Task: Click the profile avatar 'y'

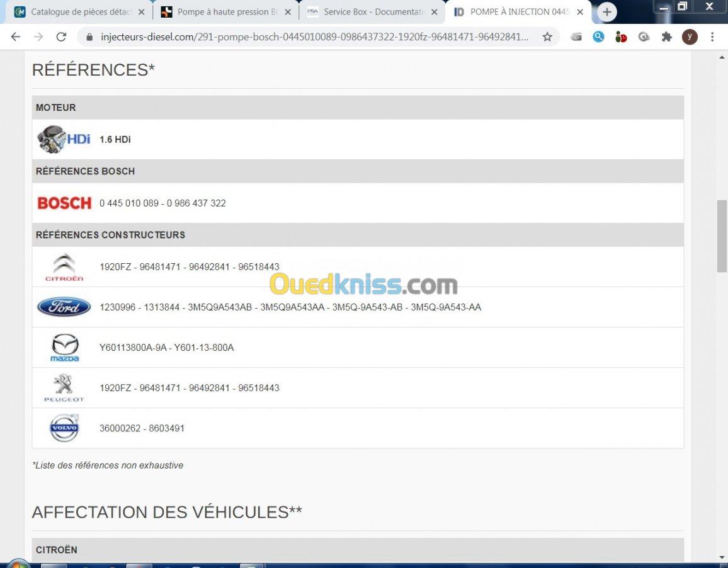Action: pyautogui.click(x=690, y=37)
